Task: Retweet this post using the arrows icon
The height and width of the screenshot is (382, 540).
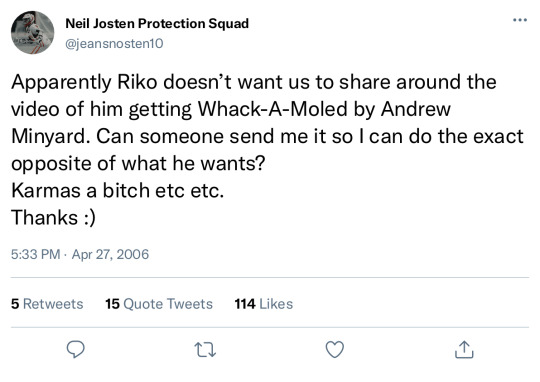Action: pyautogui.click(x=205, y=350)
